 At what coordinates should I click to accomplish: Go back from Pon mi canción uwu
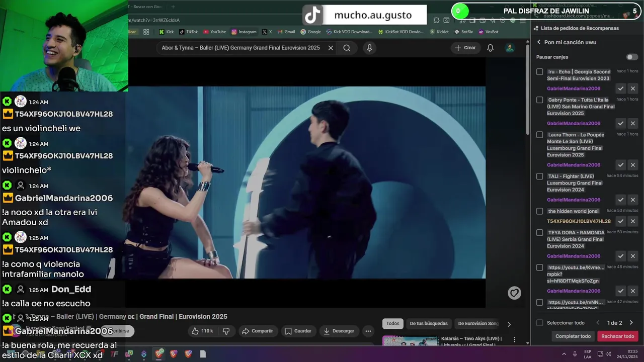point(539,42)
